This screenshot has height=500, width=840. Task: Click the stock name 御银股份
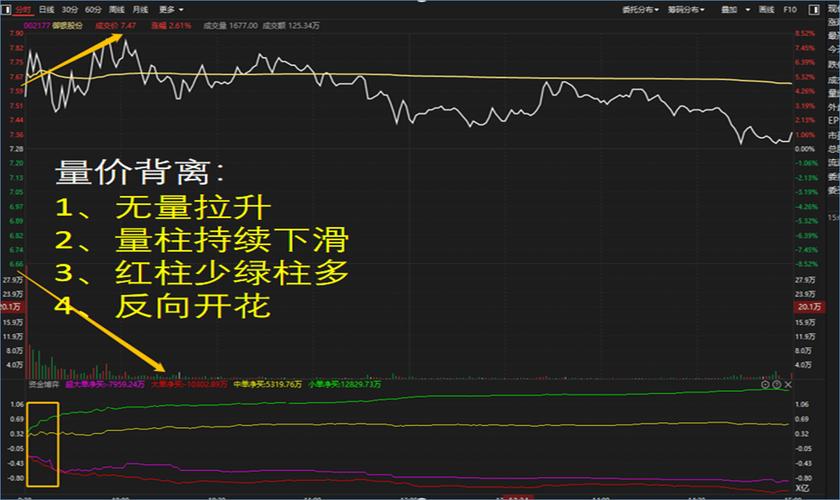click(68, 25)
